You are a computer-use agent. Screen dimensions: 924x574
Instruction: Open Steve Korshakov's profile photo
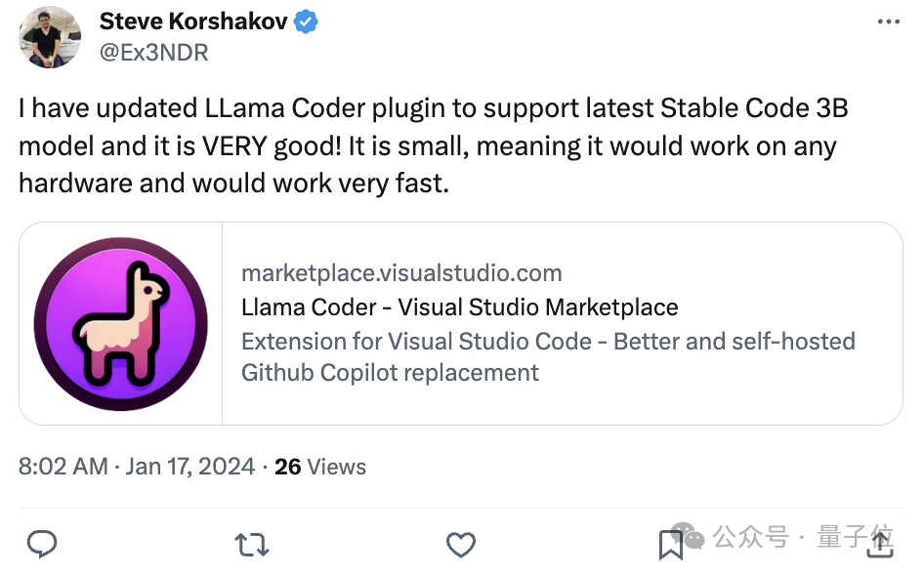[50, 37]
